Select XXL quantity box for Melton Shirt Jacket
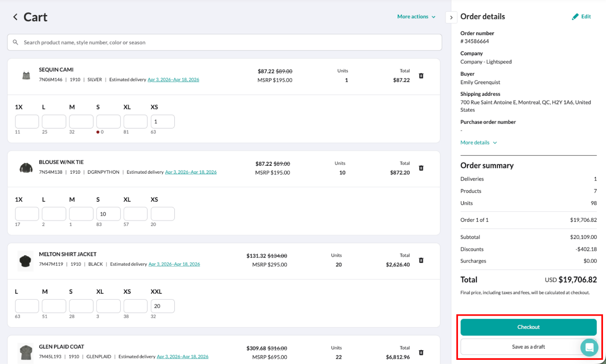Screen dimensions: 606x364 [162, 306]
